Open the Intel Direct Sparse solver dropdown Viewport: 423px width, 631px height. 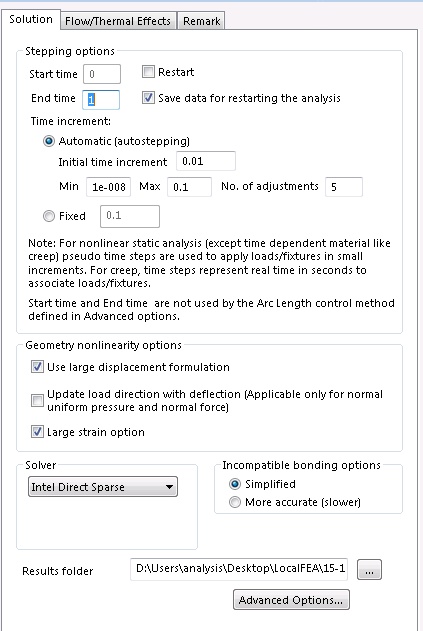click(x=103, y=487)
